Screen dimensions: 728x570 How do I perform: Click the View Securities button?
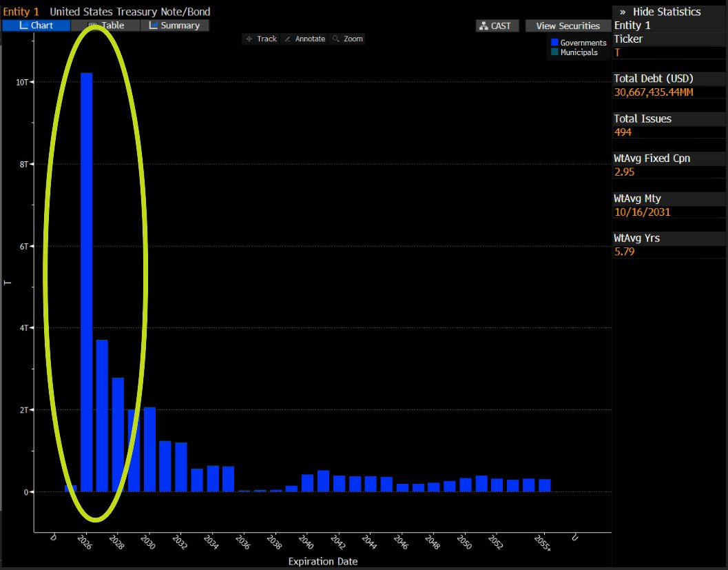pyautogui.click(x=568, y=26)
